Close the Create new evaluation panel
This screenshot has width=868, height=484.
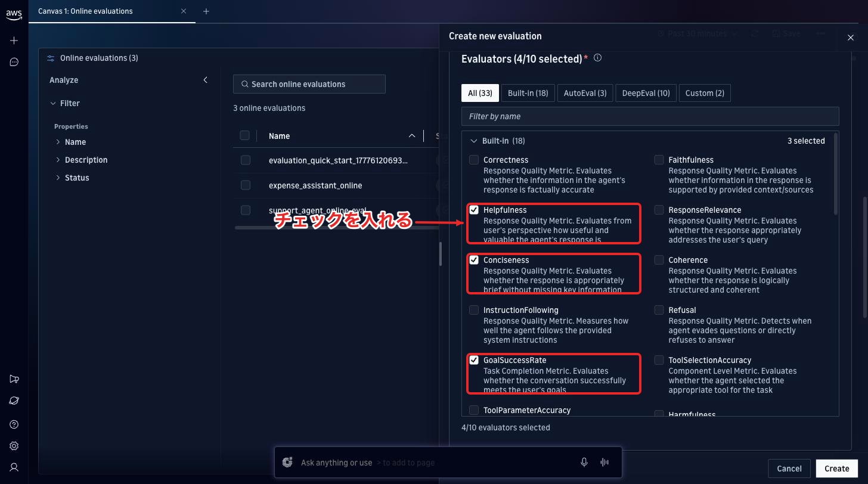(851, 37)
